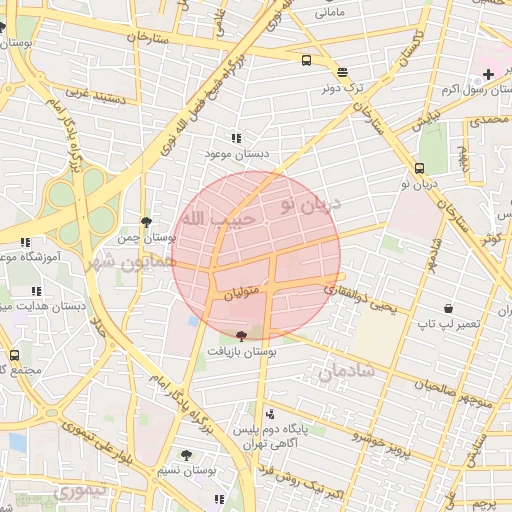Select the شادمان neighborhood label
Image resolution: width=512 pixels, height=512 pixels.
pos(347,372)
